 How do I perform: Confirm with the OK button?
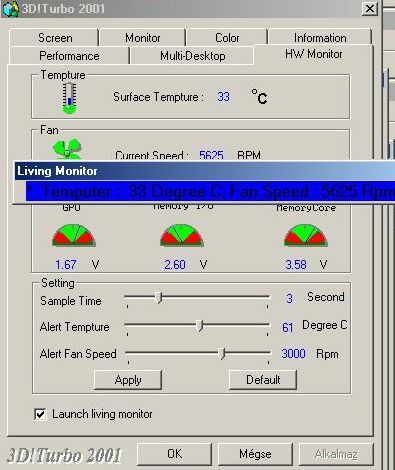coord(174,454)
